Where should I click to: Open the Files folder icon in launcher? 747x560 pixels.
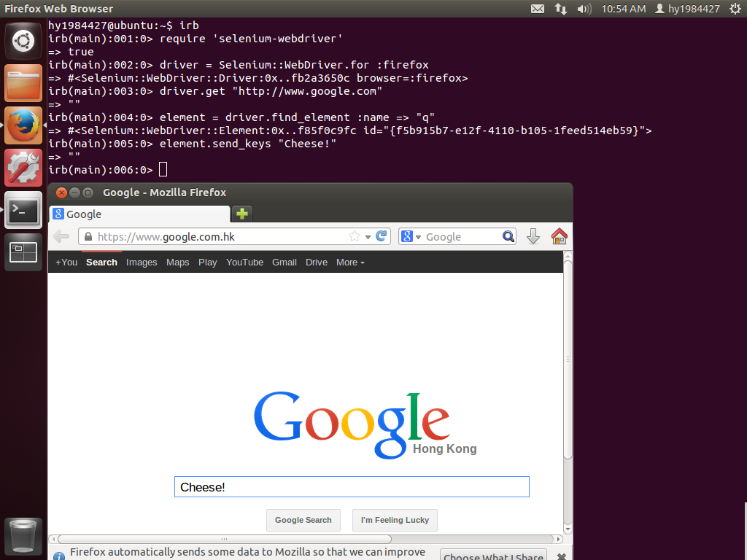point(23,83)
